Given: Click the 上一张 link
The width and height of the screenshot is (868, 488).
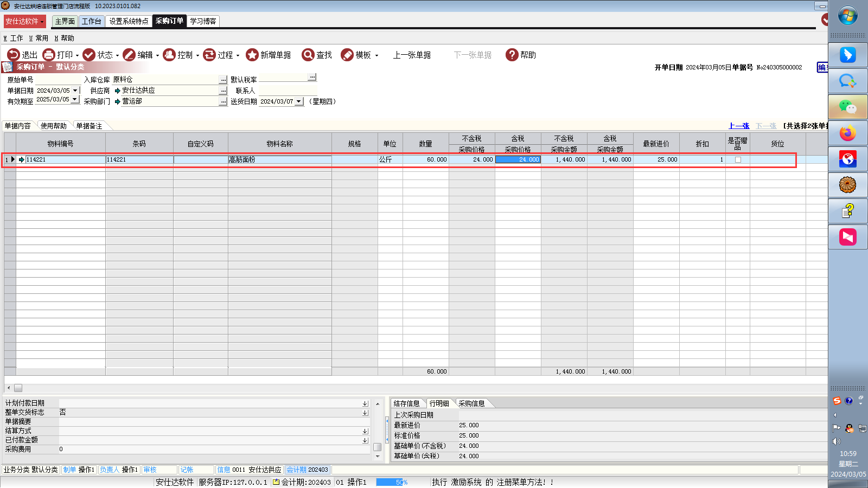Looking at the screenshot, I should [x=739, y=126].
